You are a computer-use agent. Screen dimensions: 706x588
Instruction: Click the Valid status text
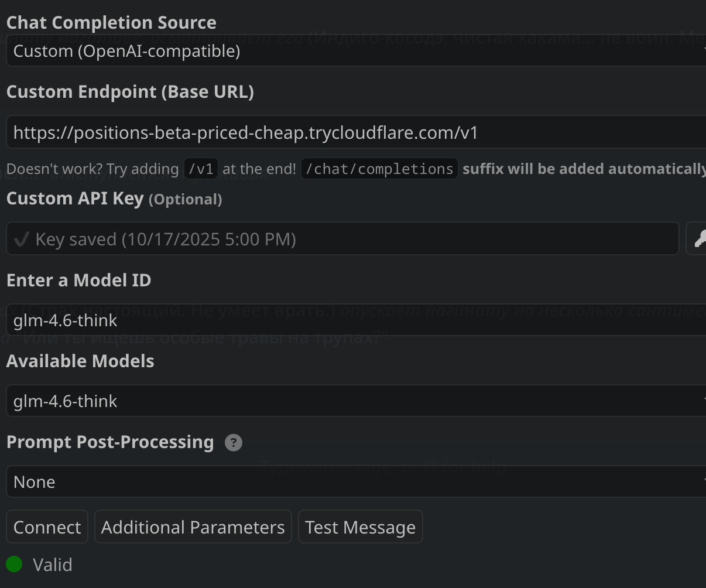53,565
